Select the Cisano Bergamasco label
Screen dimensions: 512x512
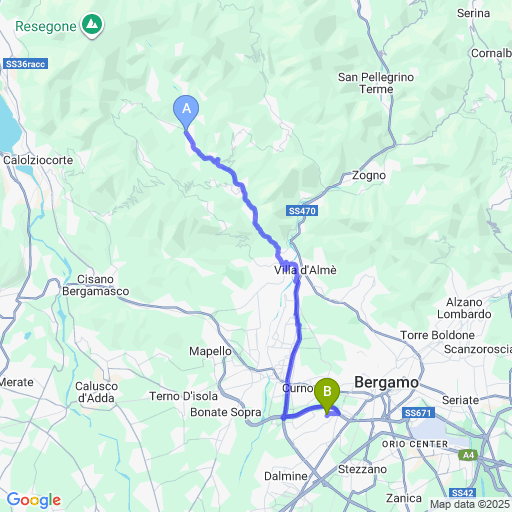coord(96,285)
